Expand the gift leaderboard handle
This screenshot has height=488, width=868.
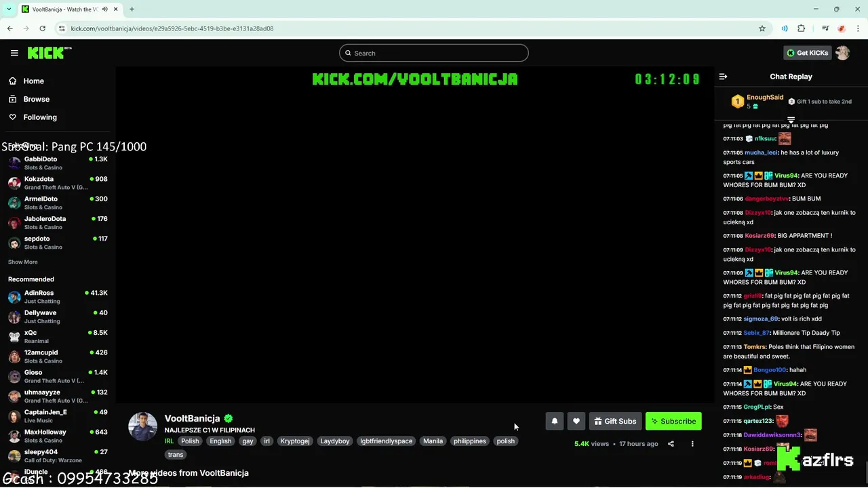point(791,119)
